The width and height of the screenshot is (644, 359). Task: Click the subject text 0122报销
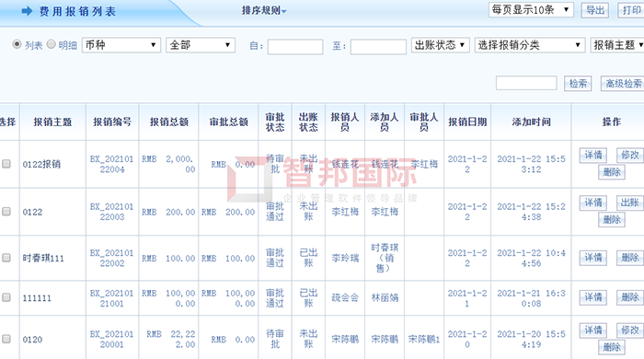point(41,164)
